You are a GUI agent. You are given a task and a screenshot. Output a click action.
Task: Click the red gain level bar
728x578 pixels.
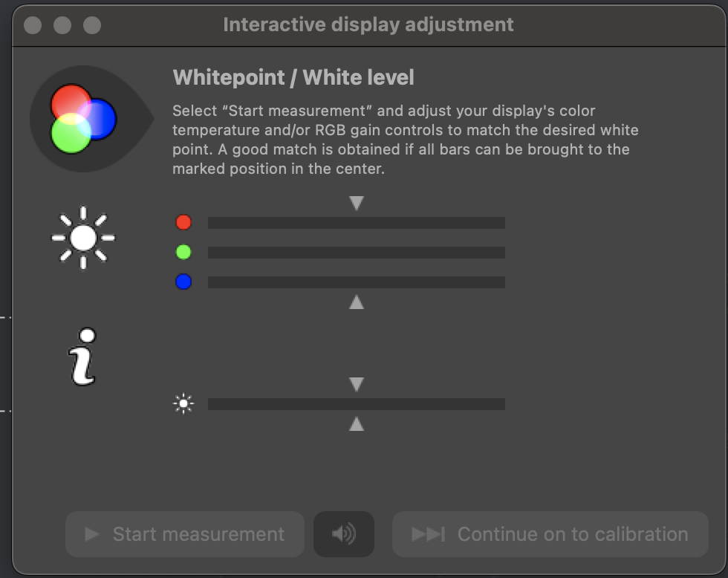coord(356,223)
